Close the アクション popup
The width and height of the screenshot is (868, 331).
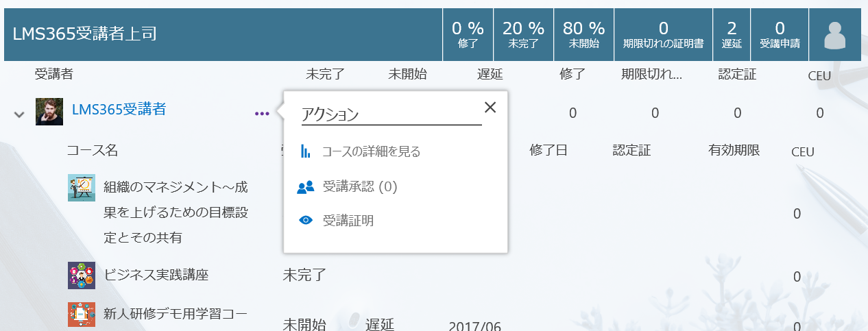pos(490,107)
